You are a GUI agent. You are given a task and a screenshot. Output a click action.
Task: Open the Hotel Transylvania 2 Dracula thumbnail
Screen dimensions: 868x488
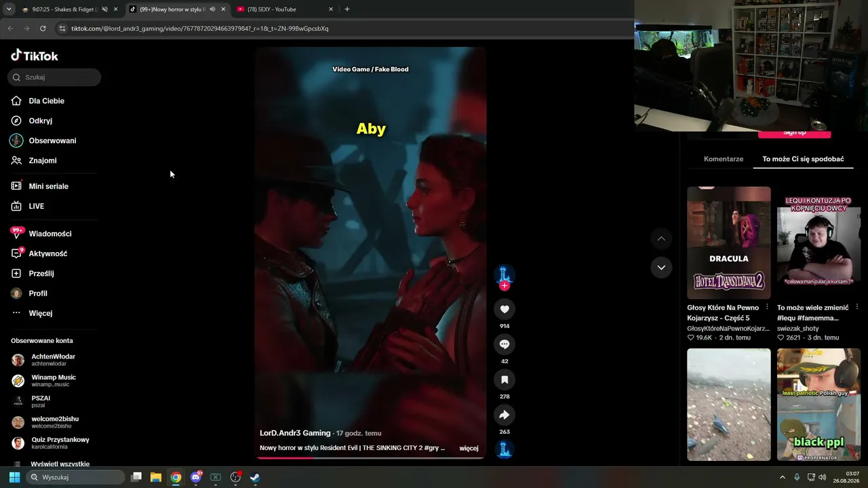click(x=729, y=243)
